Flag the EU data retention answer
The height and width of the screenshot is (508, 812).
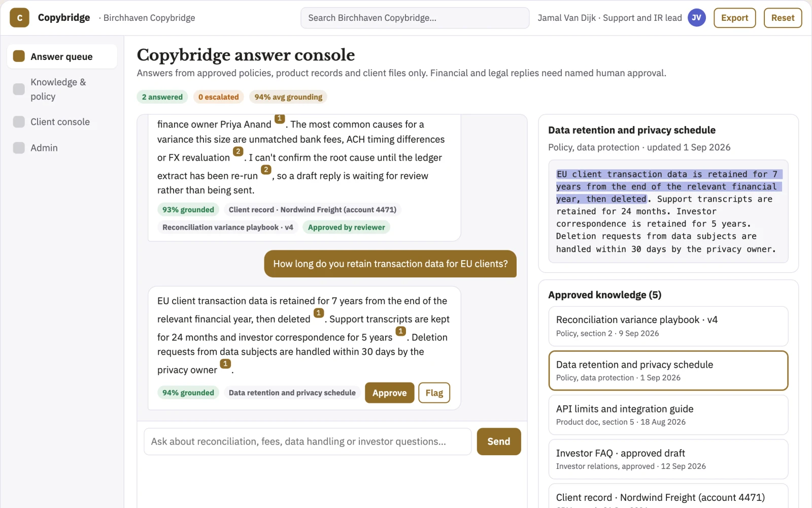click(x=434, y=393)
